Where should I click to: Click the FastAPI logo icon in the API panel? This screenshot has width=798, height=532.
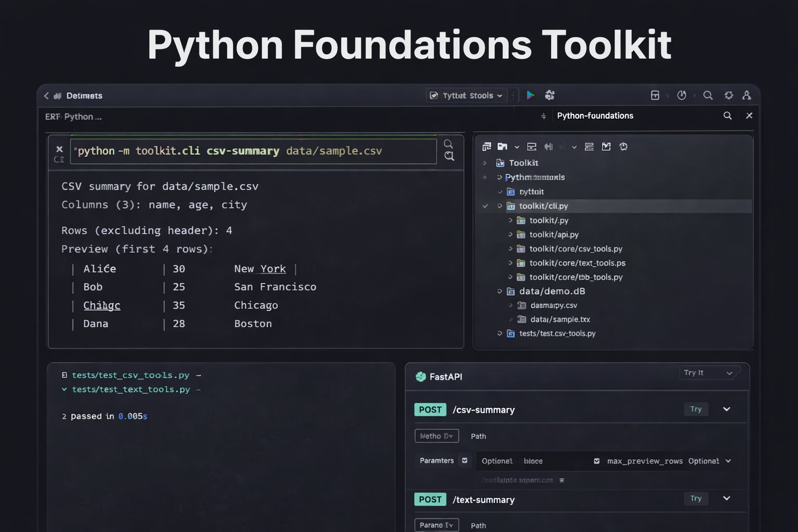pos(420,377)
